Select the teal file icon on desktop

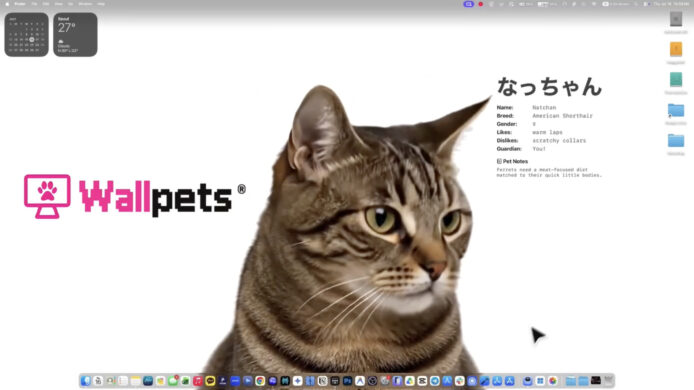[x=676, y=80]
